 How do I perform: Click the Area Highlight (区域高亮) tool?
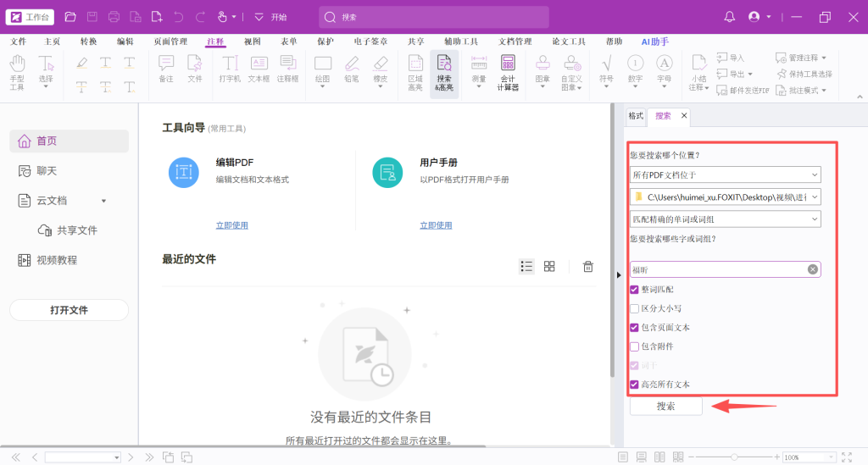(x=415, y=73)
